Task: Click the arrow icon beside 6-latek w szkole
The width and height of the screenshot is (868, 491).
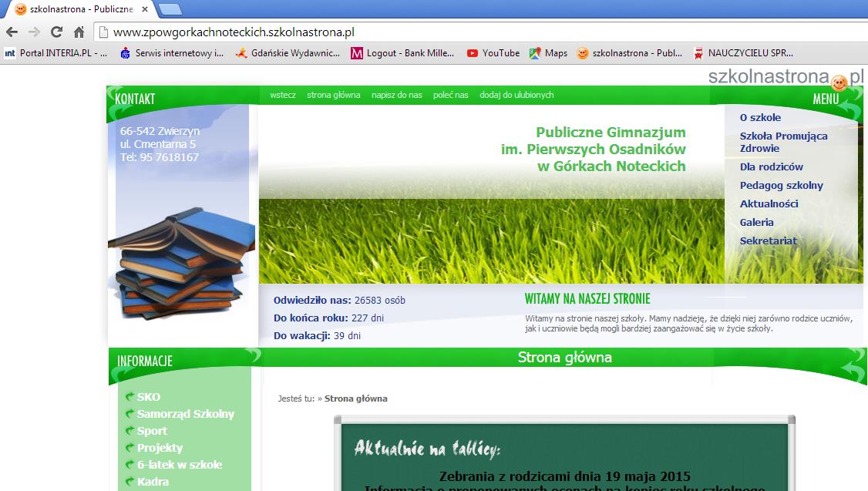Action: point(130,465)
